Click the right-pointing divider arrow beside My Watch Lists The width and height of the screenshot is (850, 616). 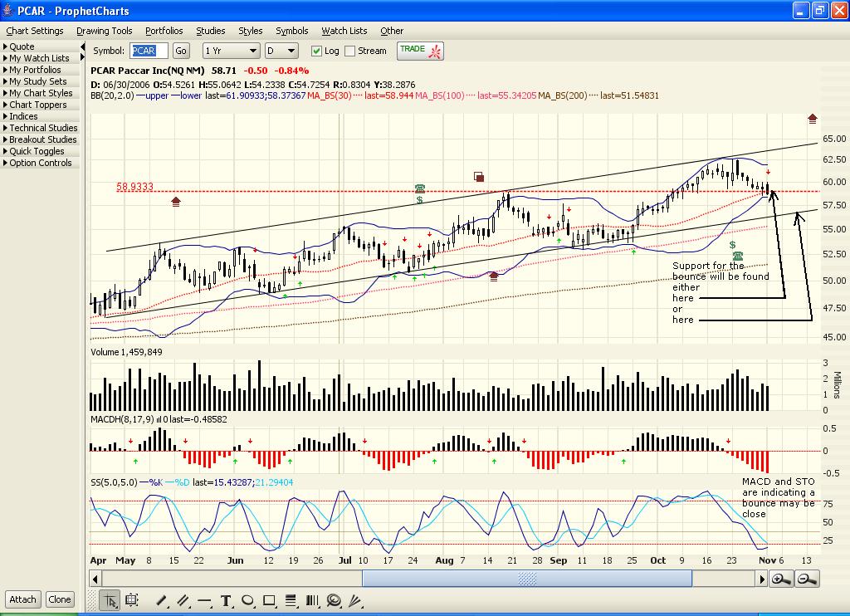[x=82, y=57]
